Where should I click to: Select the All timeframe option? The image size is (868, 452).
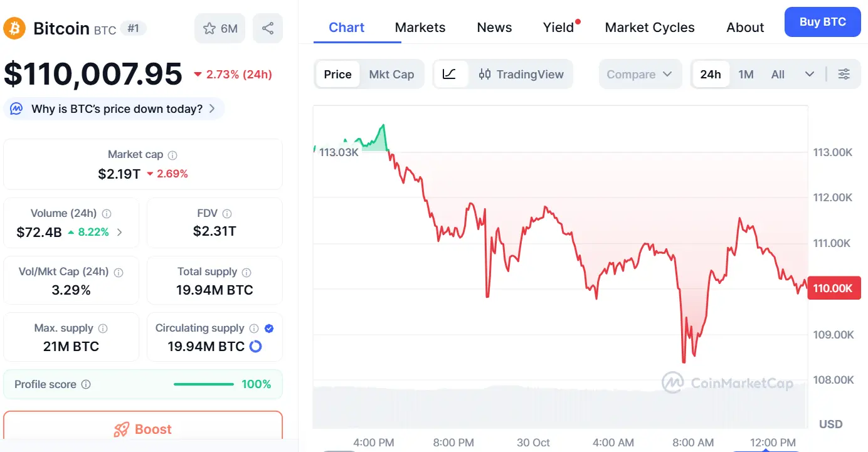pyautogui.click(x=778, y=74)
